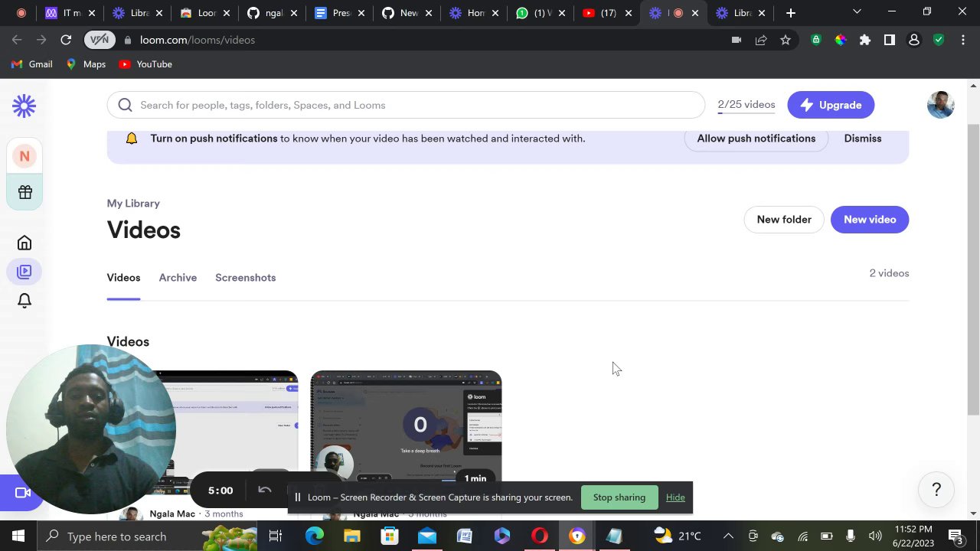Screen dimensions: 980x551
Task: Switch to Archive tab
Action: point(178,278)
